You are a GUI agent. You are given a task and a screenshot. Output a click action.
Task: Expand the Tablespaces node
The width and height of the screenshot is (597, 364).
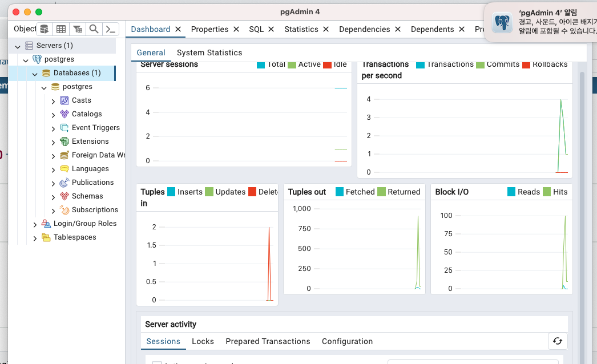pos(35,238)
